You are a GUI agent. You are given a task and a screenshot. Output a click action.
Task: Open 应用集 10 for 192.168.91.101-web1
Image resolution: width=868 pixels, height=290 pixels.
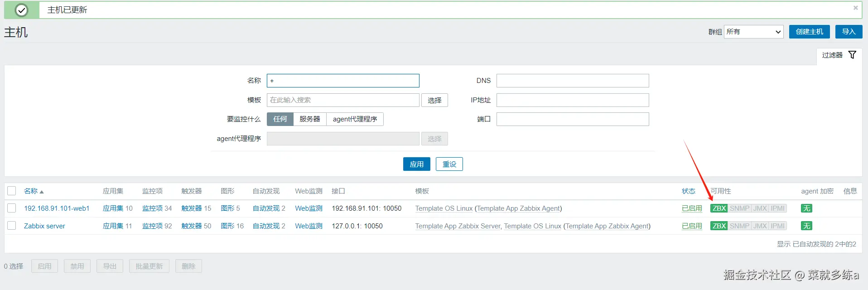[113, 208]
